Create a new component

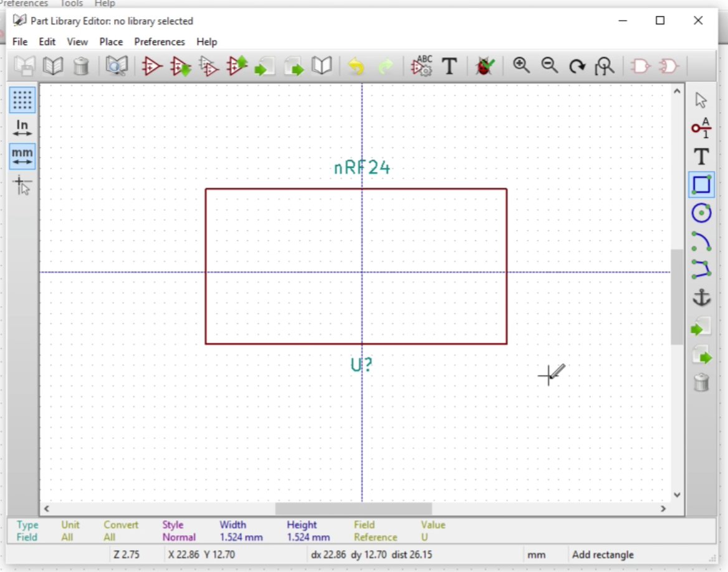[x=152, y=66]
